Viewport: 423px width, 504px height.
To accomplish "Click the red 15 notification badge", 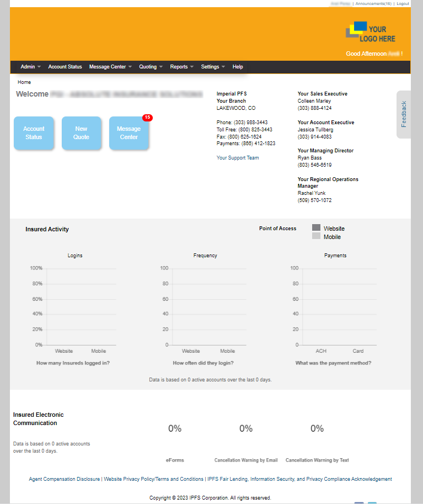I will point(147,118).
